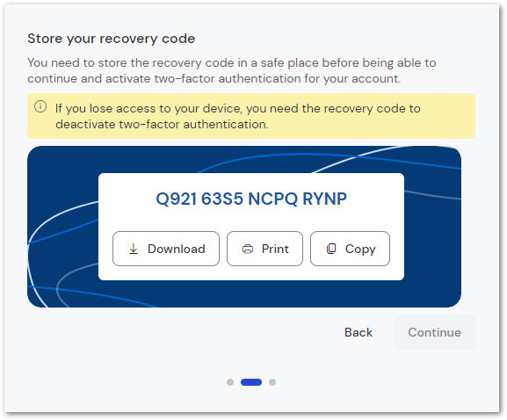Click the info circle icon in yellow banner
Image resolution: width=507 pixels, height=420 pixels.
pos(40,106)
